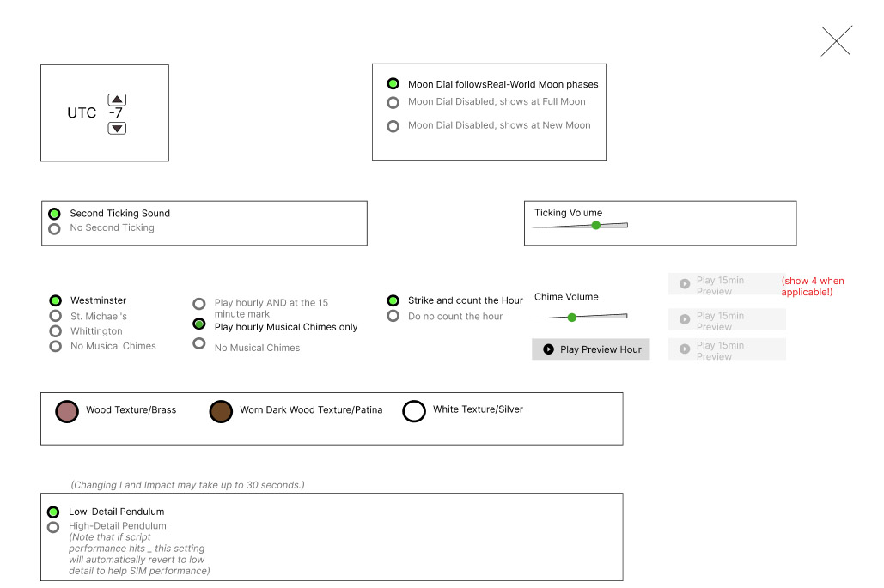
Task: Choose Worn Dark Wood Texture/Patina swatch
Action: (222, 411)
